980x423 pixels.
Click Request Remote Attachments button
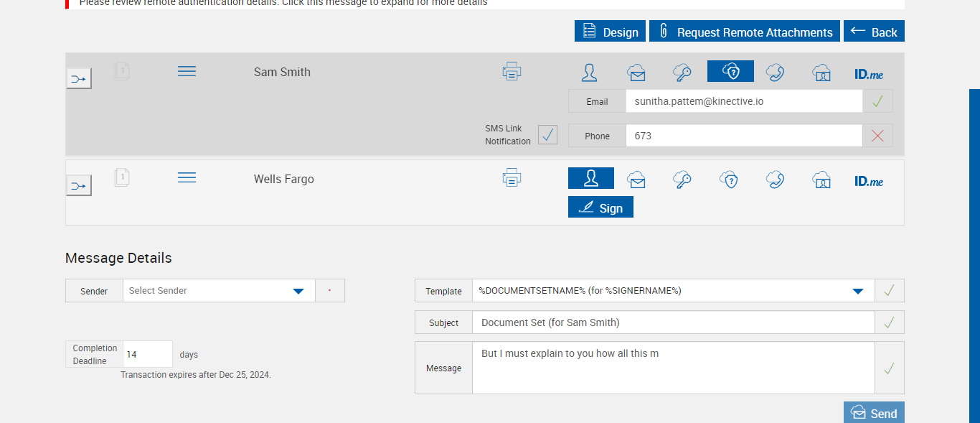coord(744,32)
